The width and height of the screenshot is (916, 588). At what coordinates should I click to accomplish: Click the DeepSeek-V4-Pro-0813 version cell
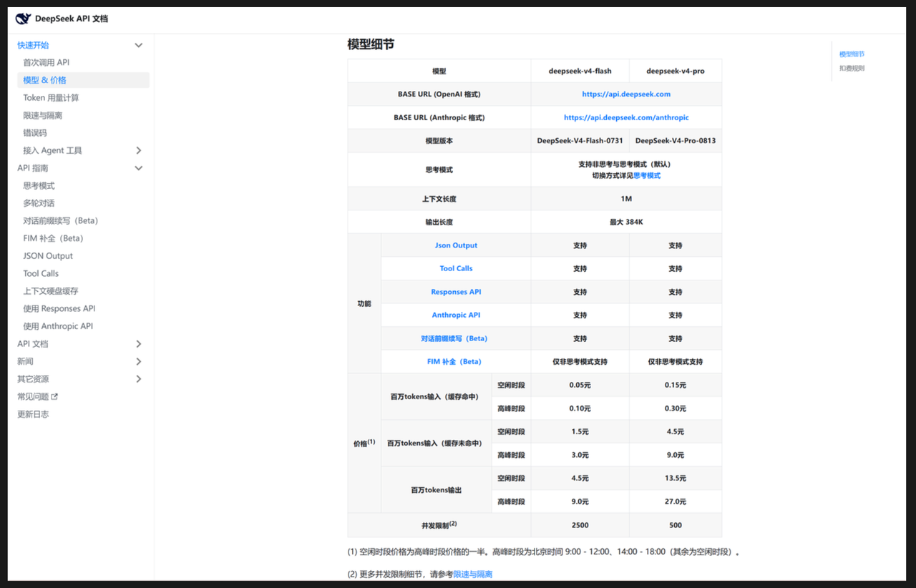click(676, 141)
